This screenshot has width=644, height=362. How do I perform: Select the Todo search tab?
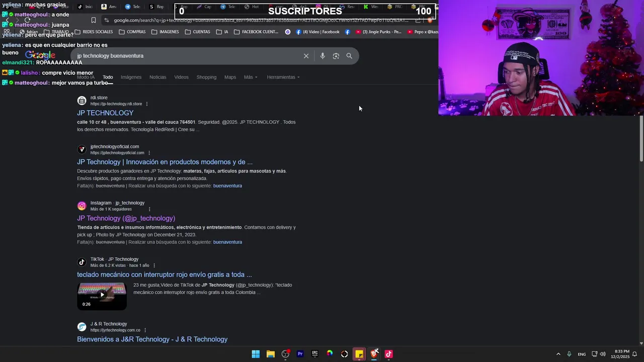click(108, 77)
